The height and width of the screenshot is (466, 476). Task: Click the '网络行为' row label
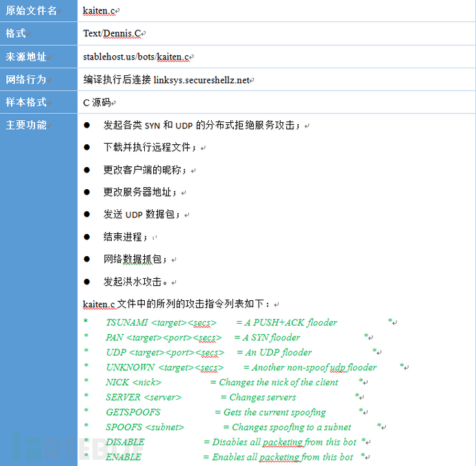pos(26,79)
